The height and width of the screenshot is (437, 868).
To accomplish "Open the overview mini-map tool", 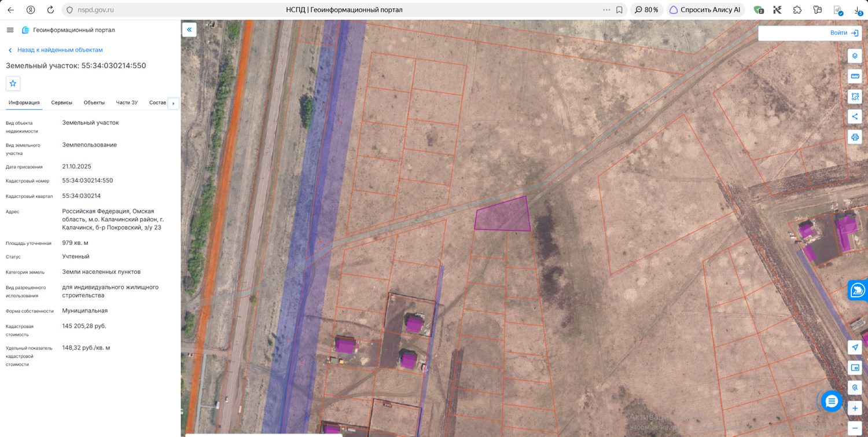I will [x=855, y=368].
